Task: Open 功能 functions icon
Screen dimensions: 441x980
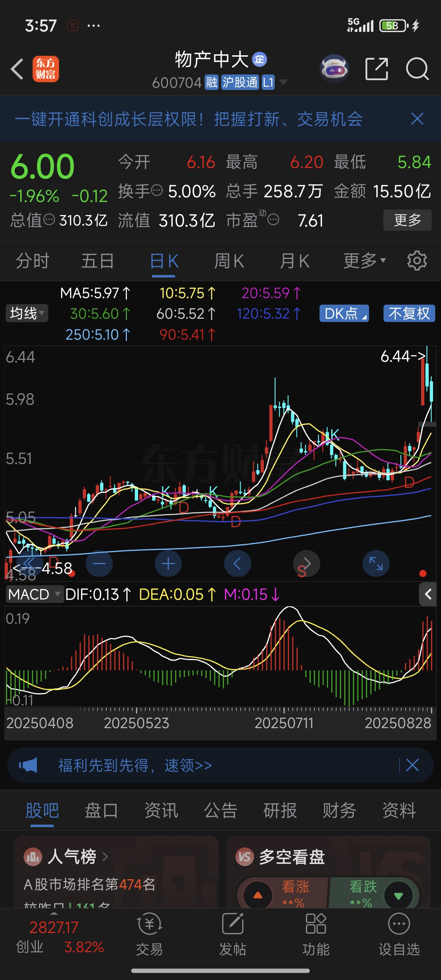Action: 316,934
